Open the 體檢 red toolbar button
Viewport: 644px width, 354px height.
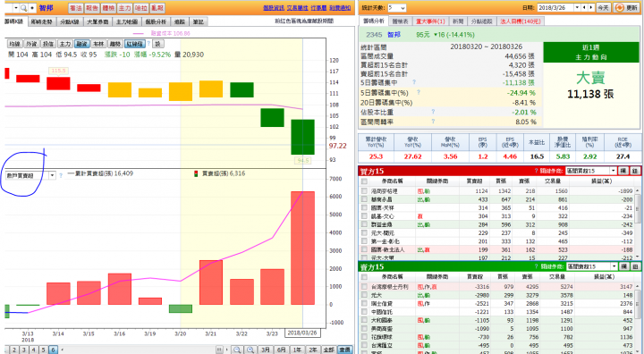(108, 8)
